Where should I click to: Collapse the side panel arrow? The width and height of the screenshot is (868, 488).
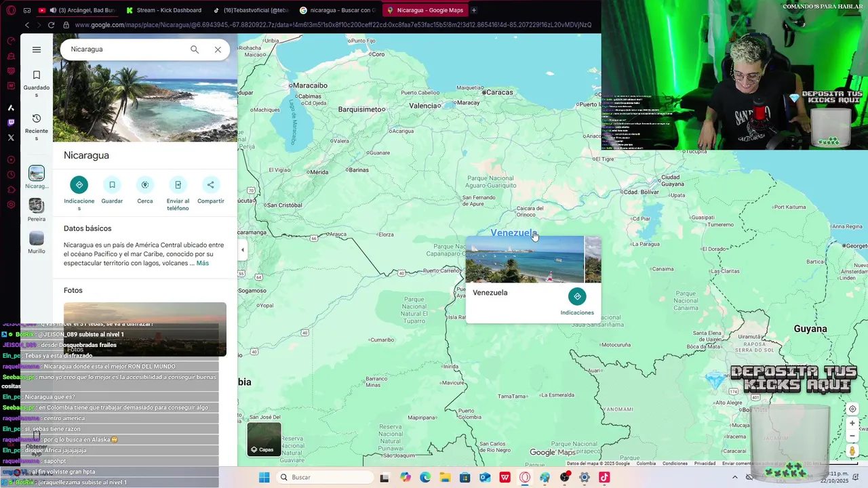[243, 250]
